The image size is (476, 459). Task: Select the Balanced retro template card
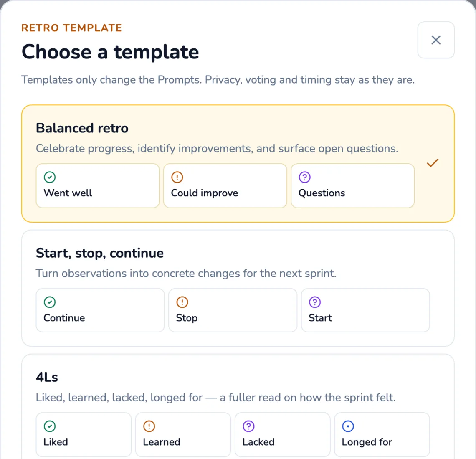(x=238, y=164)
